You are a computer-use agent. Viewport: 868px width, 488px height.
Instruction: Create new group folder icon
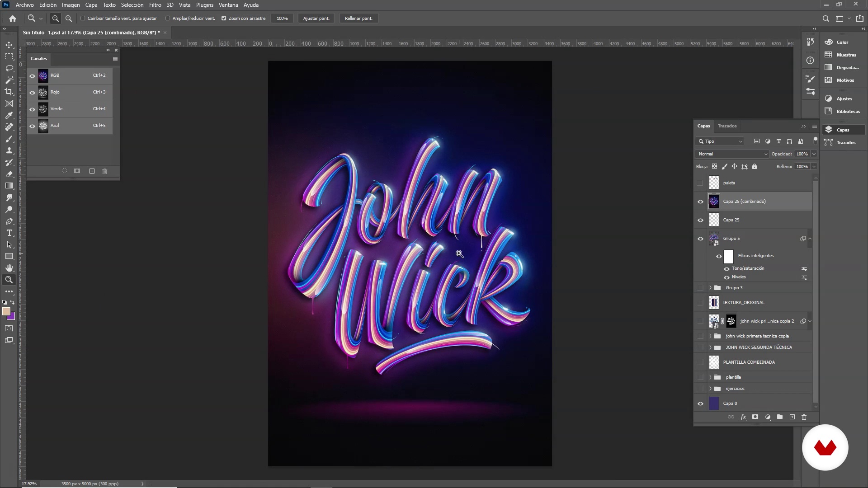pyautogui.click(x=780, y=417)
